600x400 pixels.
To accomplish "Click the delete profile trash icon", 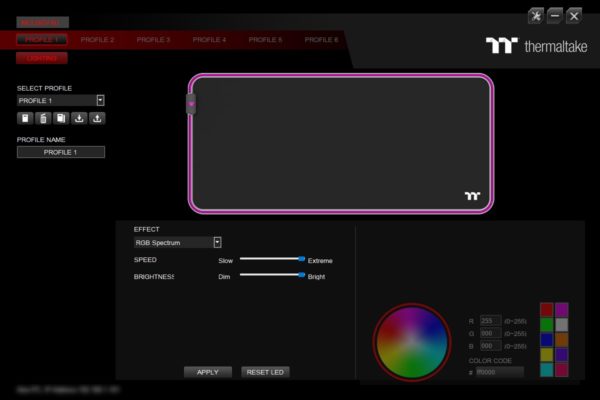I will tap(43, 118).
